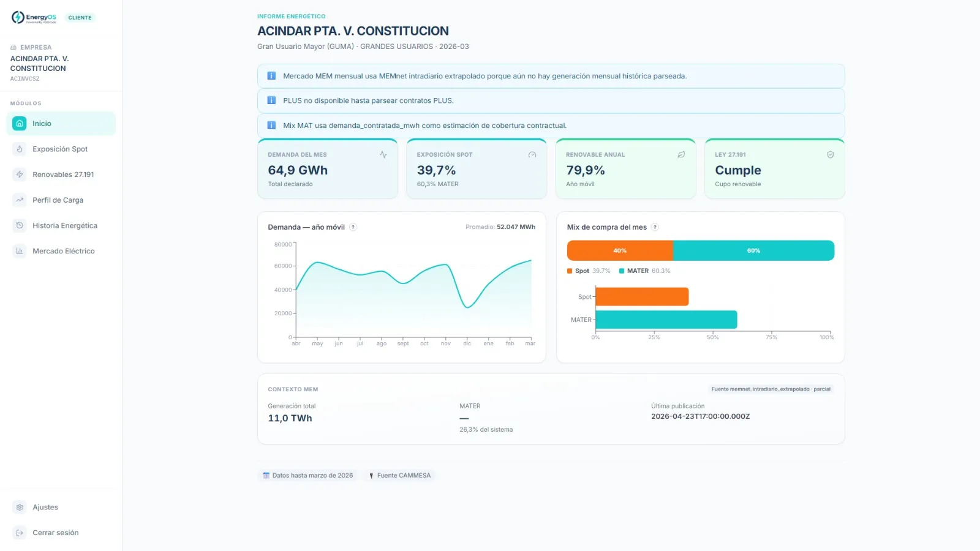Click the shield icon on Ley 27.191 card
The height and width of the screenshot is (551, 980).
click(831, 155)
